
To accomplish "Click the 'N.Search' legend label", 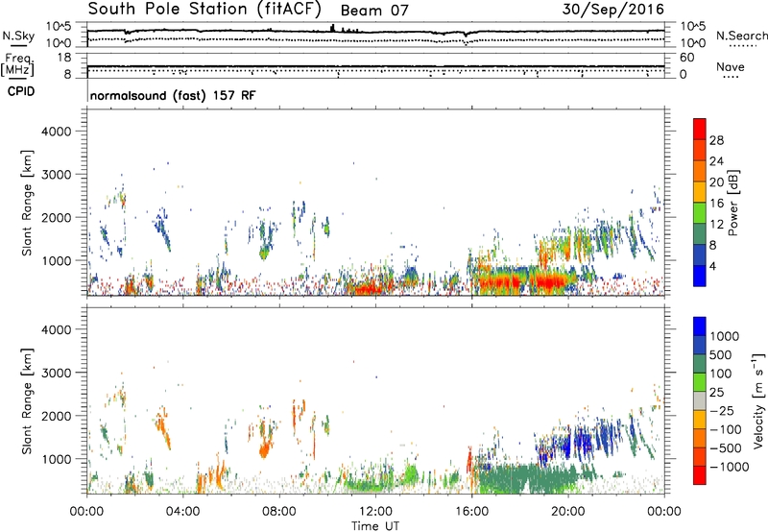I will [741, 36].
